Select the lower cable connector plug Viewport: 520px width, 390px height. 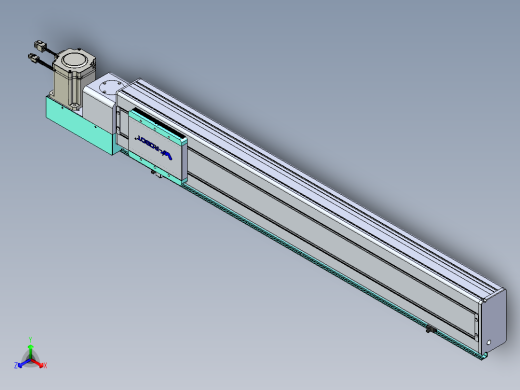click(34, 58)
